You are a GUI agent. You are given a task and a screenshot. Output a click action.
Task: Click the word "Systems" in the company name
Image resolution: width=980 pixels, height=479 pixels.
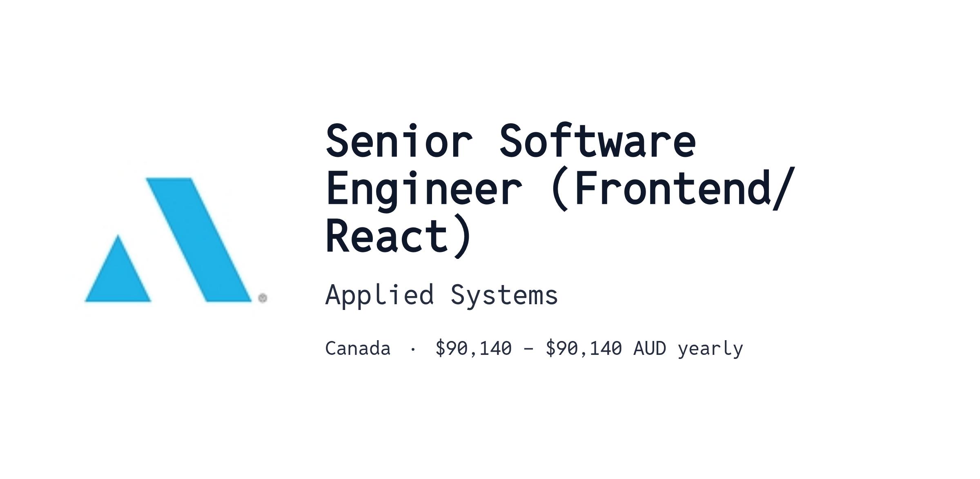point(504,295)
